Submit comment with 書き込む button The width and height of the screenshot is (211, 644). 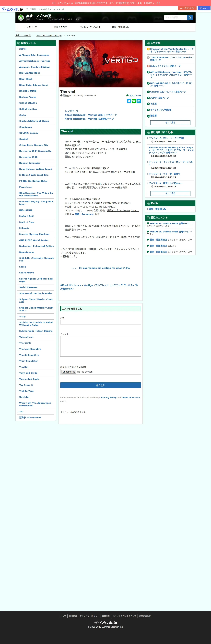pos(101,385)
